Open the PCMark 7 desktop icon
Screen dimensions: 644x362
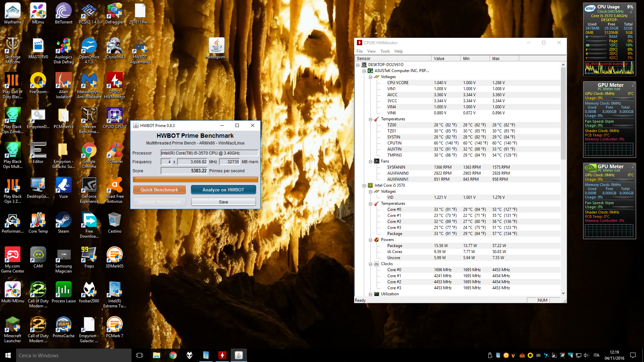(115, 327)
